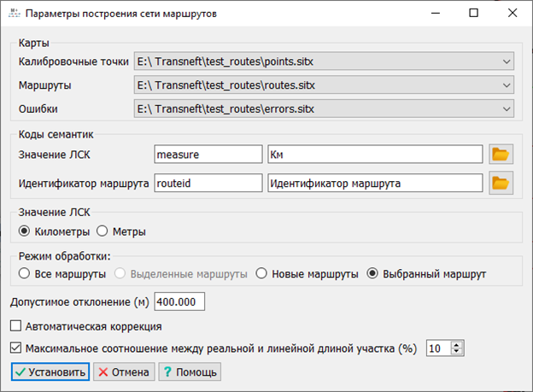Select Метры radio button
533x392 pixels.
coord(102,231)
